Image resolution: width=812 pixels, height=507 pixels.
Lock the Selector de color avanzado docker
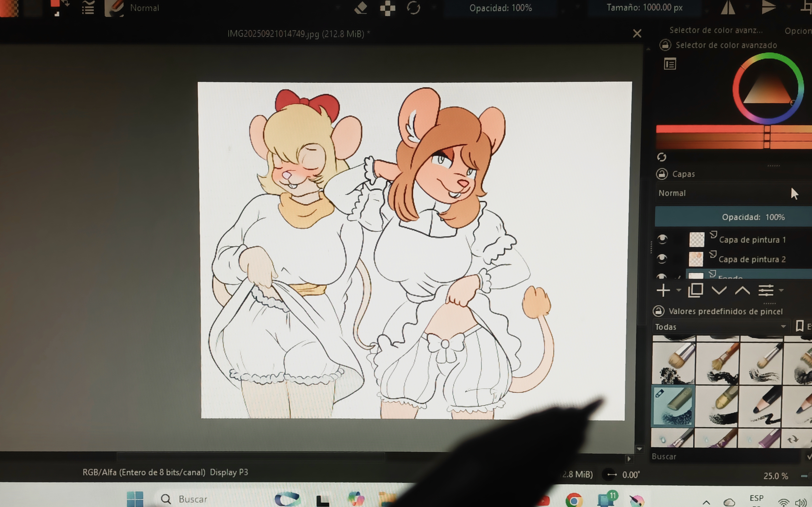click(665, 45)
